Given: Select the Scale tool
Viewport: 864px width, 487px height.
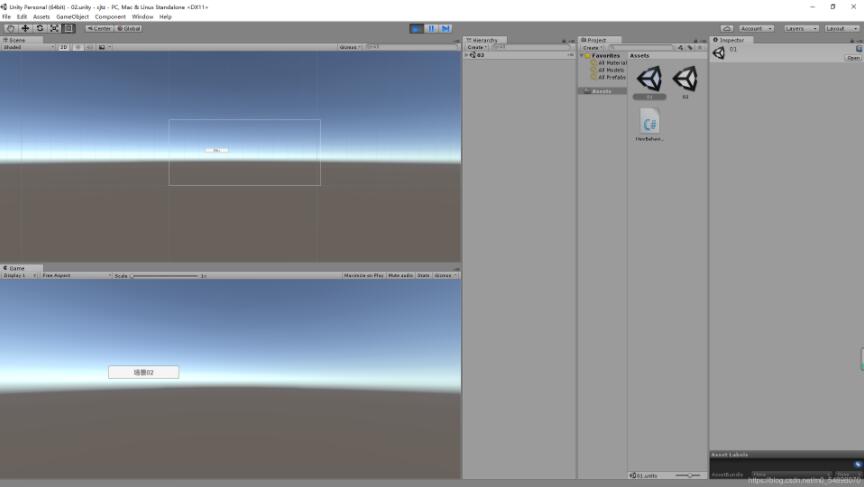Looking at the screenshot, I should click(x=54, y=28).
